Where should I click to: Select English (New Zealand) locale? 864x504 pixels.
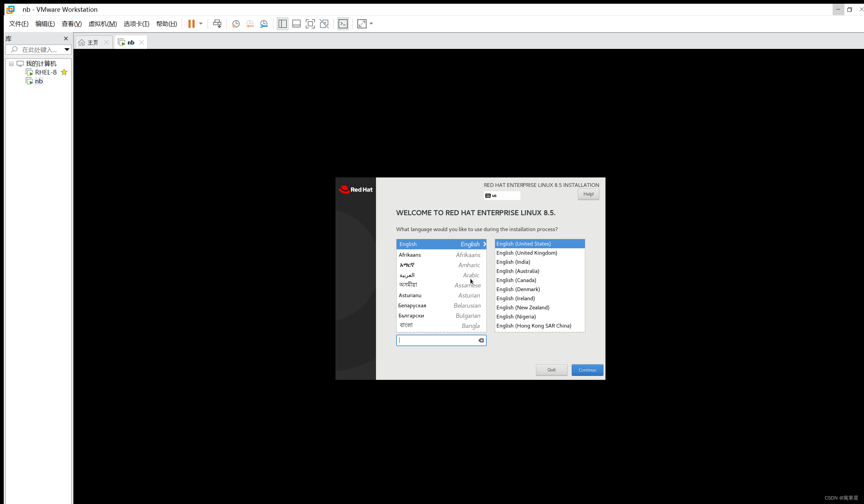coord(540,308)
